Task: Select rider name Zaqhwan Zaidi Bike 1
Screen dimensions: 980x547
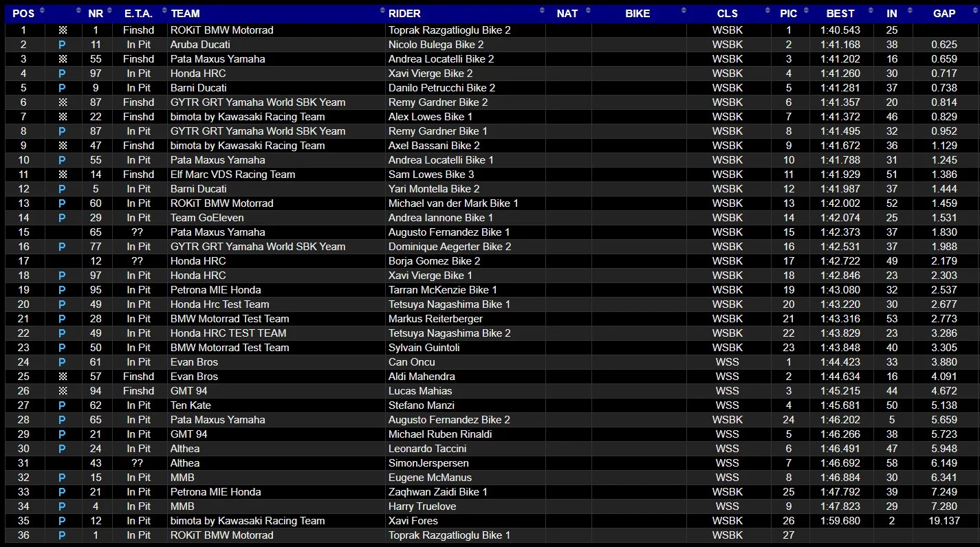Action: pos(438,492)
